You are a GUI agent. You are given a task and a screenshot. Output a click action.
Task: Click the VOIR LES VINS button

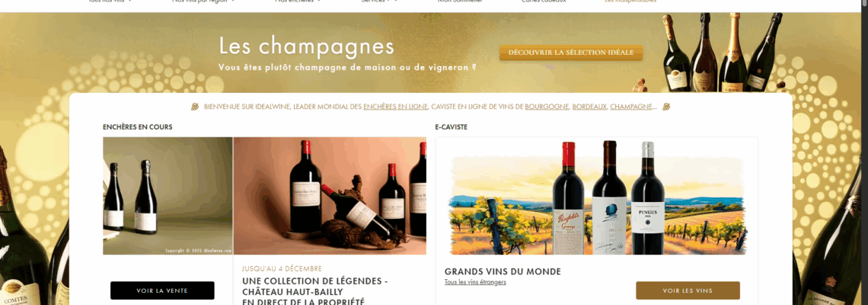click(688, 291)
